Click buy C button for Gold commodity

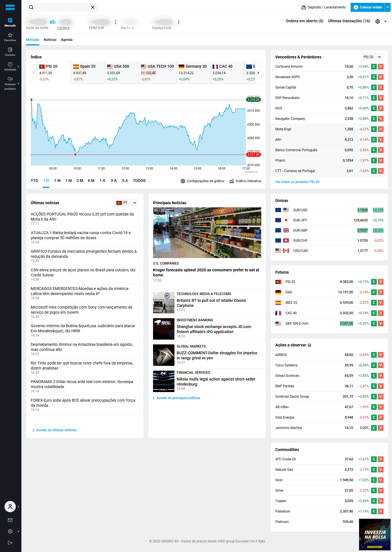click(x=374, y=480)
